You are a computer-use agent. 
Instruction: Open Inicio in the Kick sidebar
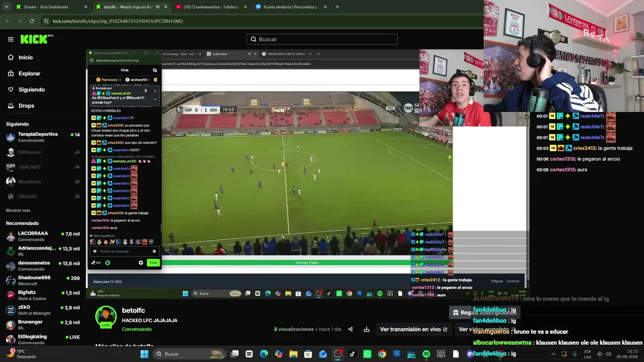(x=26, y=57)
